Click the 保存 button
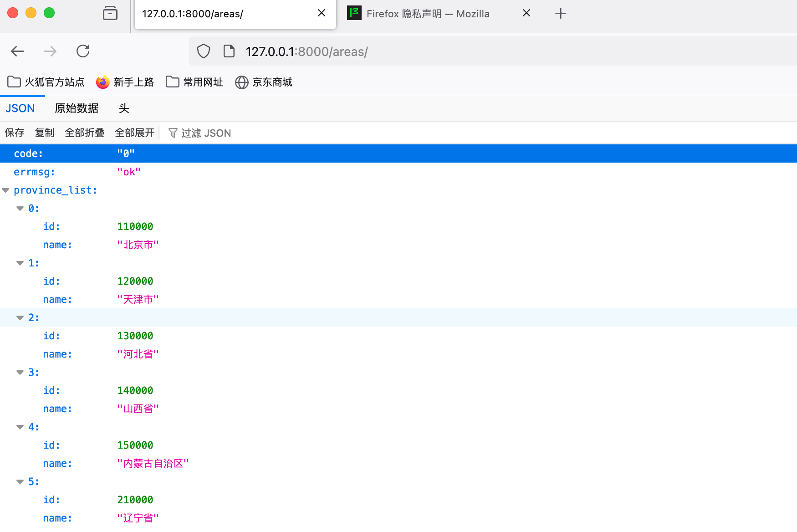797x532 pixels. [15, 133]
